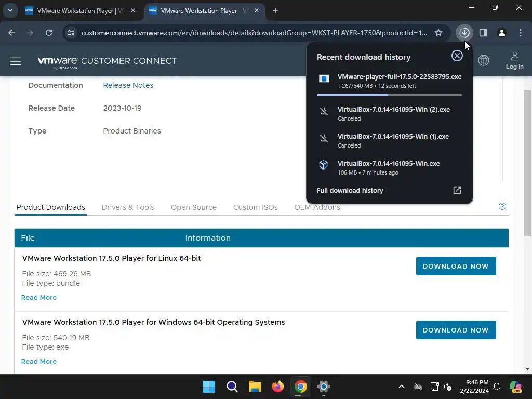Select VirtualBox-7.0.14-161095-Win (1).exe entry

pyautogui.click(x=390, y=140)
